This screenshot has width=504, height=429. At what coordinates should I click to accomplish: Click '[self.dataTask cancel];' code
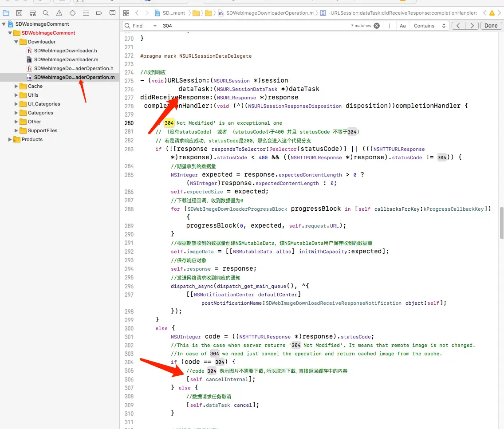point(223,405)
